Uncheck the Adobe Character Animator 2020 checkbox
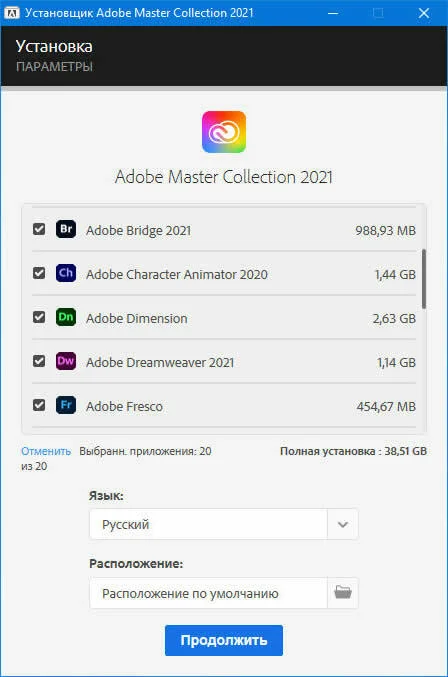 click(39, 273)
